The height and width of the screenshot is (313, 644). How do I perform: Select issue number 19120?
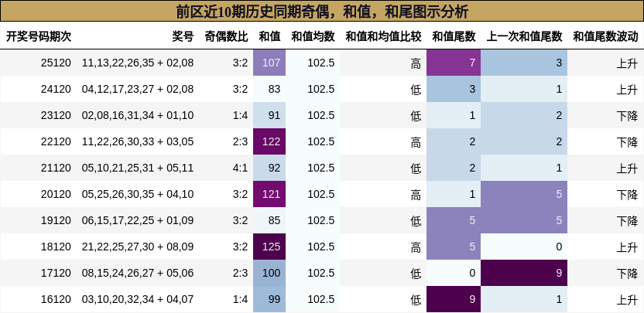[56, 220]
